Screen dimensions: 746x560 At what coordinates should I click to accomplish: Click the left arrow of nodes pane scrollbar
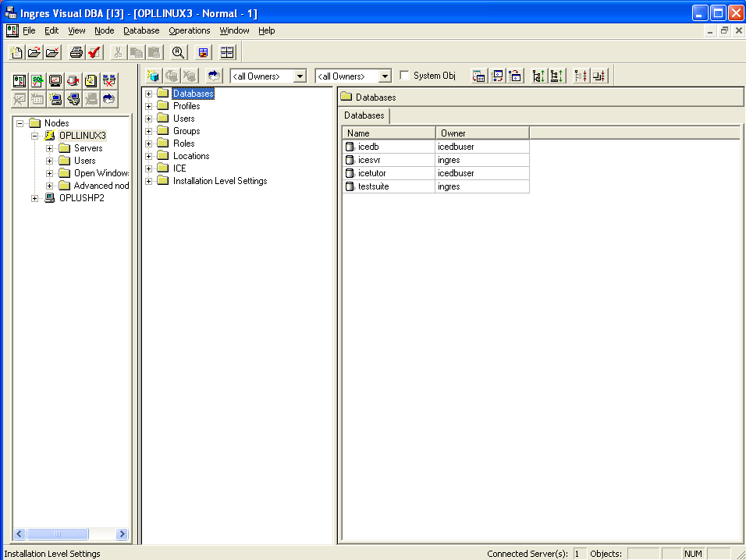coord(20,533)
